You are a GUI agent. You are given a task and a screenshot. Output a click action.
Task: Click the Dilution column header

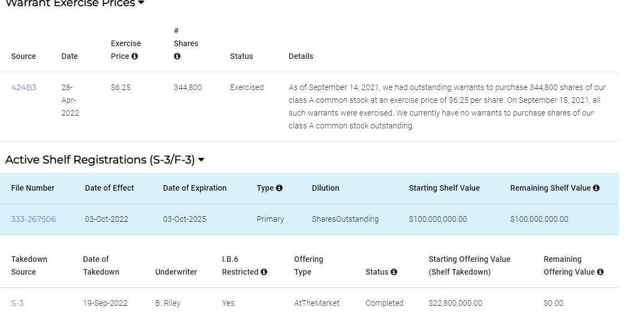[325, 188]
